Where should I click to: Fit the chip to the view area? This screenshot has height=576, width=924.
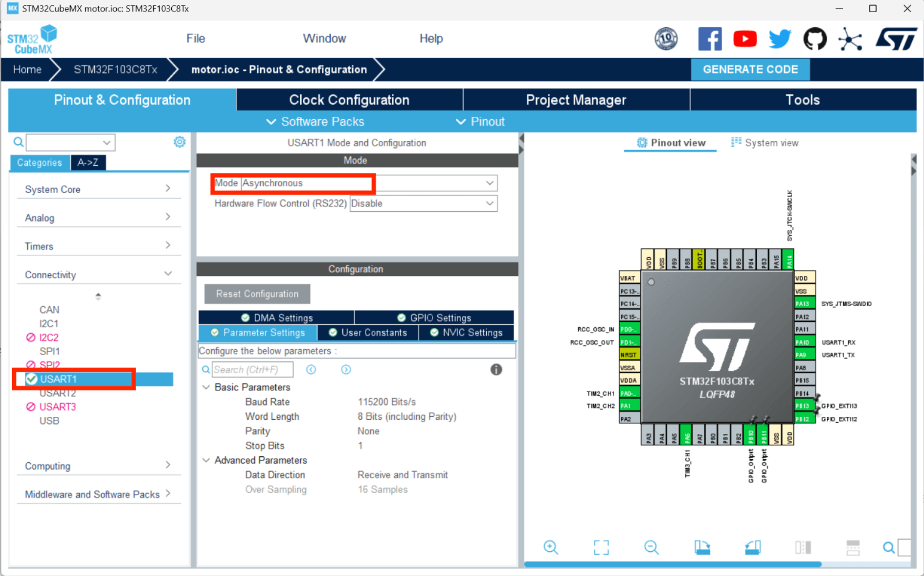[601, 547]
